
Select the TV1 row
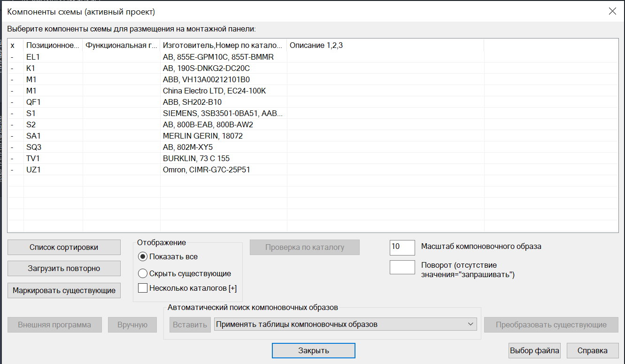[313, 158]
